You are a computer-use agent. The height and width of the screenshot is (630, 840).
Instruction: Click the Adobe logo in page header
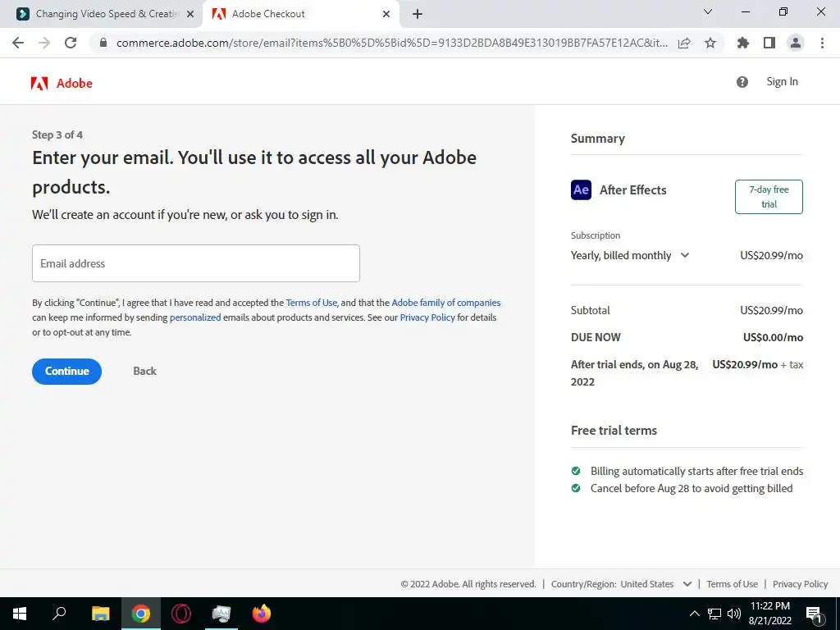[x=62, y=83]
